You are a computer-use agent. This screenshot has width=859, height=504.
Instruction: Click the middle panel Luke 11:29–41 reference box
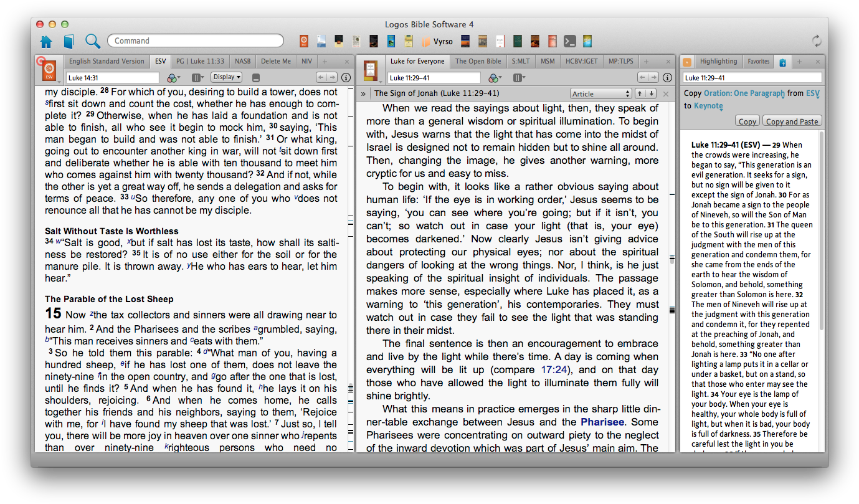[x=434, y=78]
